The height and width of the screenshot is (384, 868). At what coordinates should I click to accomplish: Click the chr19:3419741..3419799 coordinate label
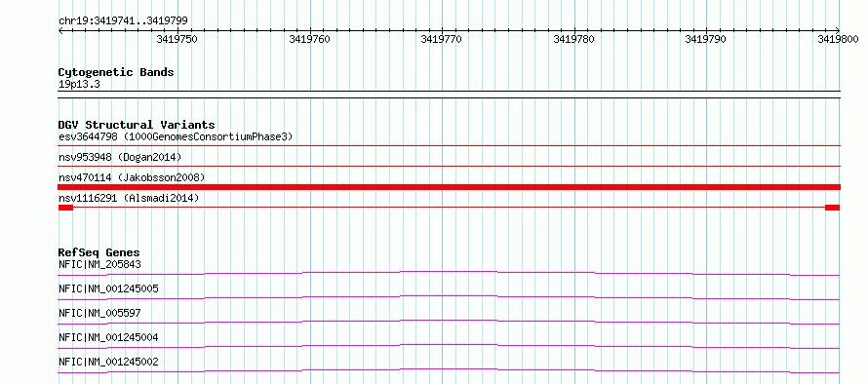[123, 20]
